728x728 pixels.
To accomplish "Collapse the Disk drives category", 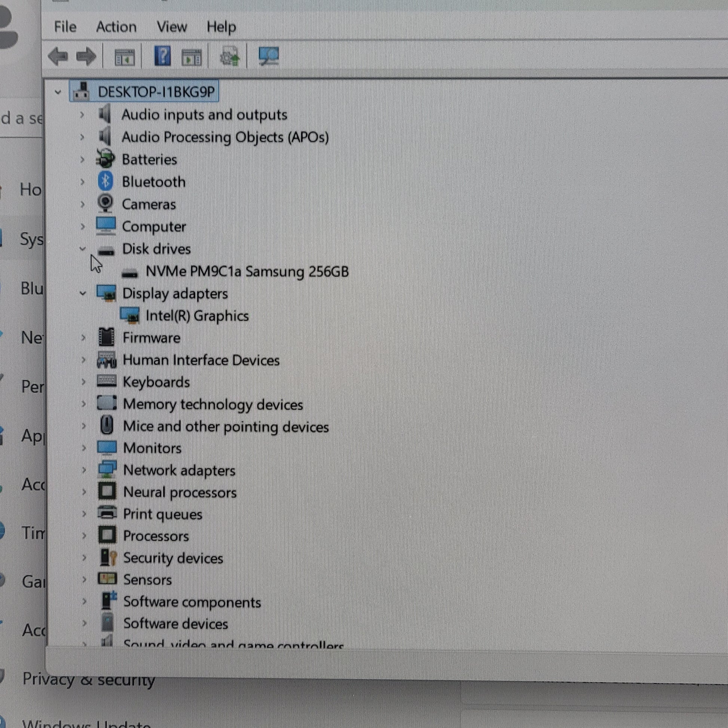I will click(83, 249).
